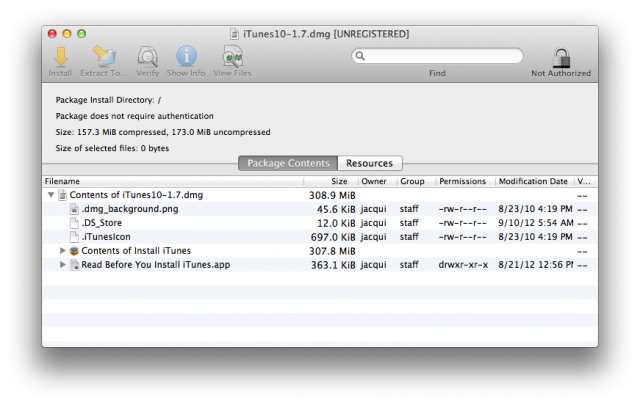Click the size compressed/uncompressed info line
This screenshot has height=405, width=640.
(x=163, y=132)
